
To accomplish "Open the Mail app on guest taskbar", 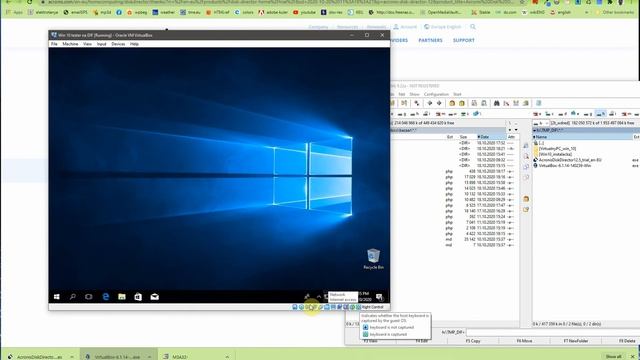I will (x=154, y=297).
